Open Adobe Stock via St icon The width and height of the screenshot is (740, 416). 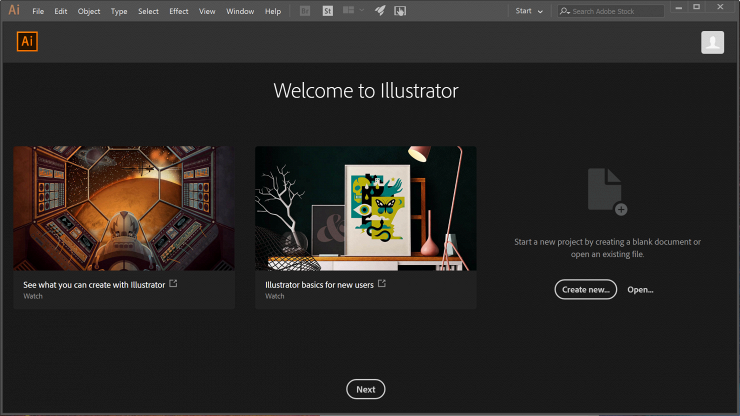coord(328,11)
